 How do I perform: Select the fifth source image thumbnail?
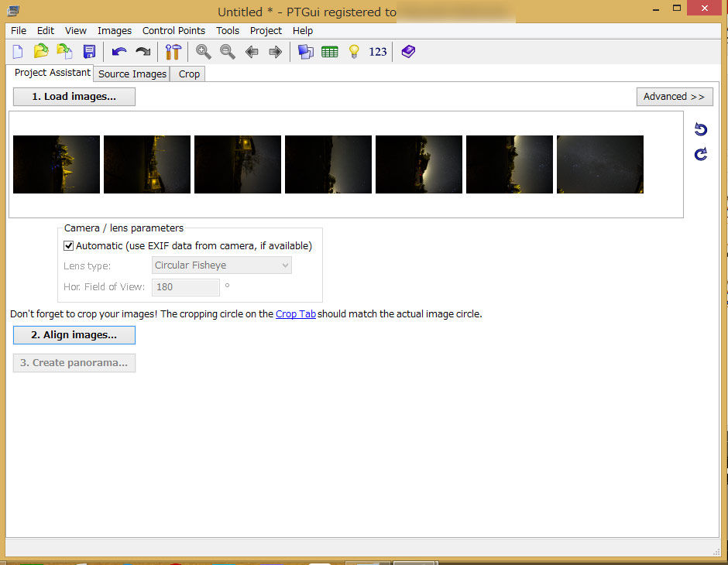click(x=418, y=164)
